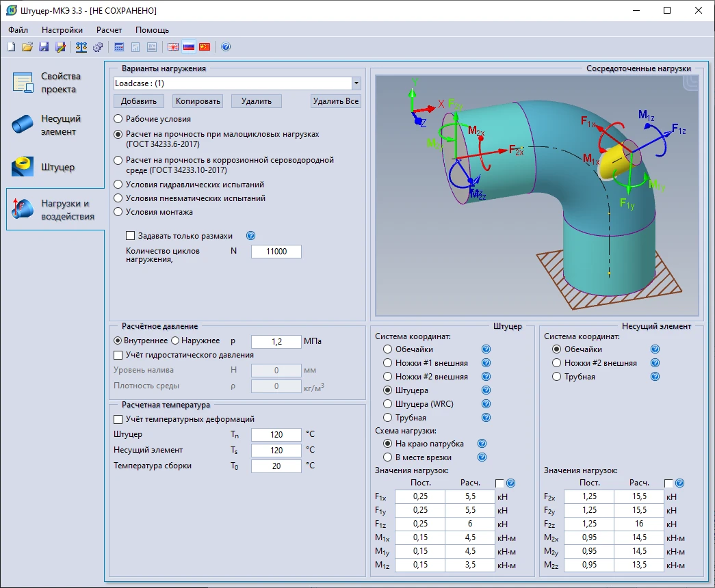Select Условия гидравлических испытаний radio option
Image resolution: width=715 pixels, height=588 pixels.
(x=118, y=185)
